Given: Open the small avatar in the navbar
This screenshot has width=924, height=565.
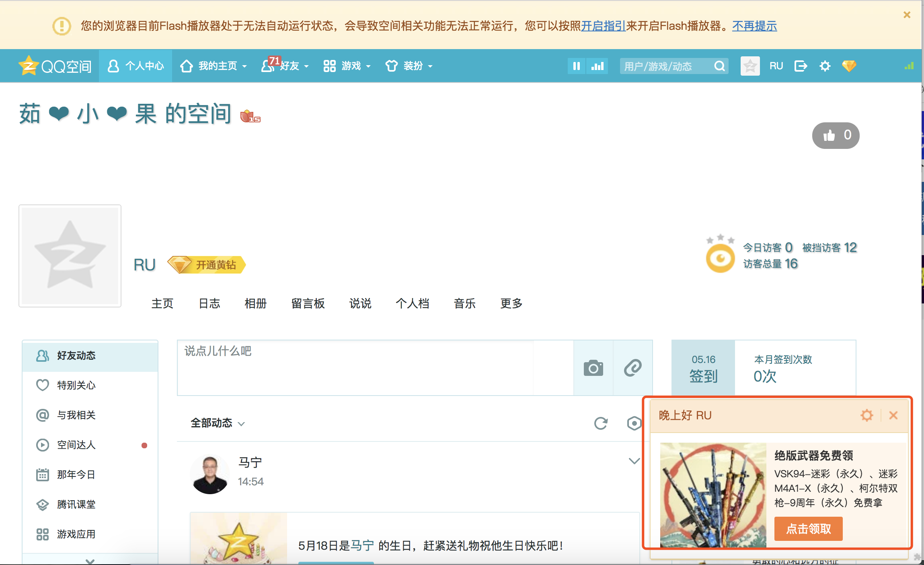Looking at the screenshot, I should point(750,66).
